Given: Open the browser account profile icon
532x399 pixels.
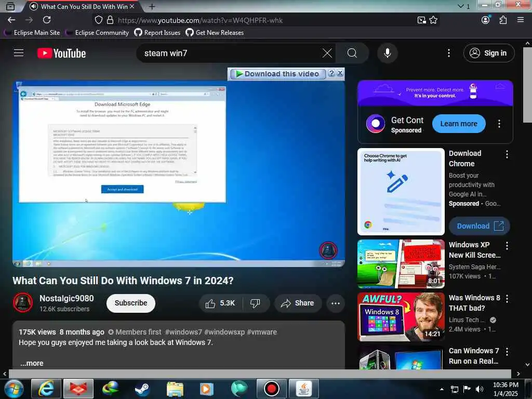Looking at the screenshot, I should 486,20.
